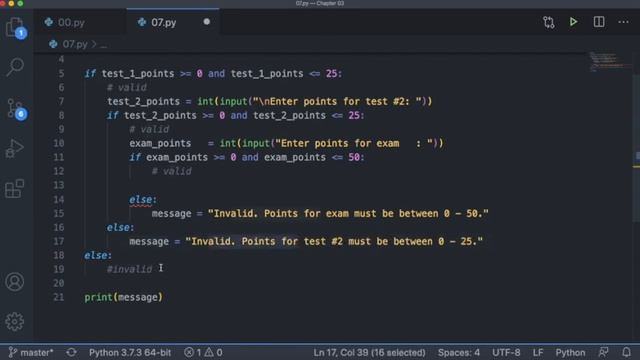Image resolution: width=640 pixels, height=360 pixels.
Task: Click string "Invalid. Points for test #2" message
Action: (333, 241)
